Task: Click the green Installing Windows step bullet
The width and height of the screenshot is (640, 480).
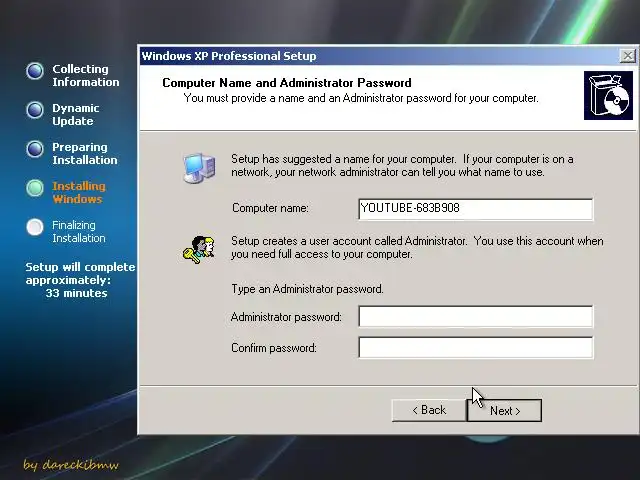Action: pos(35,188)
